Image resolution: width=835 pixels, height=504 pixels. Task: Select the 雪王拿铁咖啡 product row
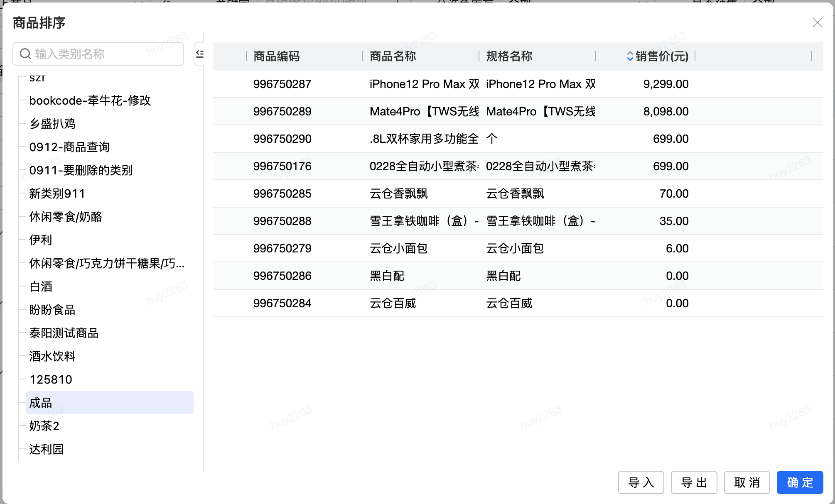click(424, 221)
